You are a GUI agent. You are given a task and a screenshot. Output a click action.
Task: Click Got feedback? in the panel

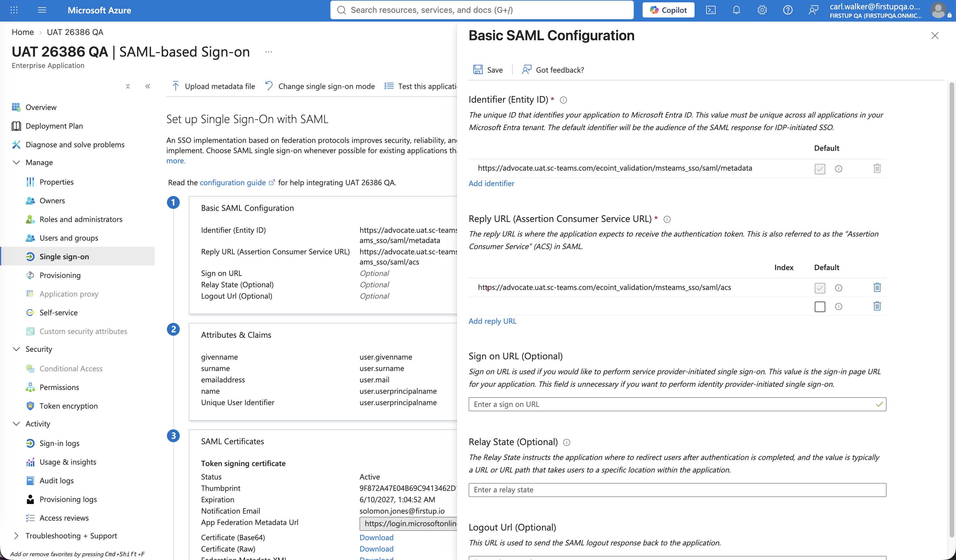[x=553, y=70]
